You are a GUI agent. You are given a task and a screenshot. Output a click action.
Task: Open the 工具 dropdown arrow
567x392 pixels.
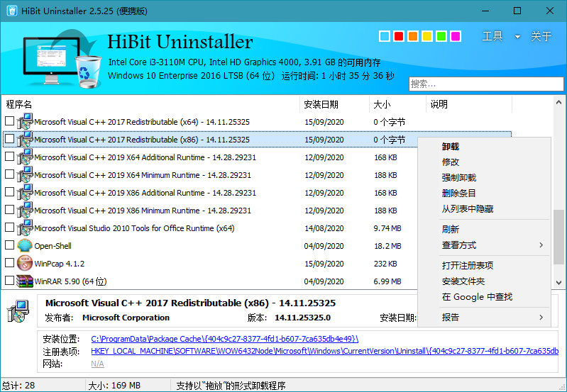tap(517, 36)
